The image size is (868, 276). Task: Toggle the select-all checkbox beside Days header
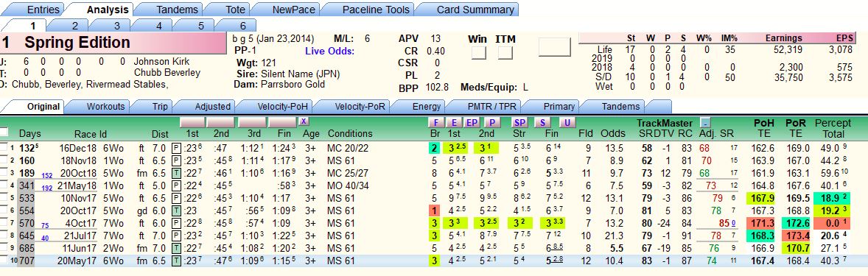[4, 132]
